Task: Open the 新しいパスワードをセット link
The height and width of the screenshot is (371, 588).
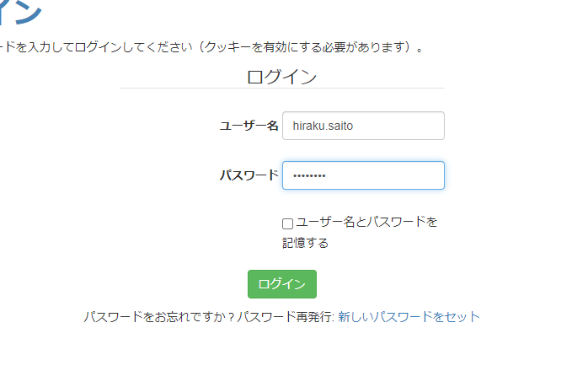Action: point(409,317)
